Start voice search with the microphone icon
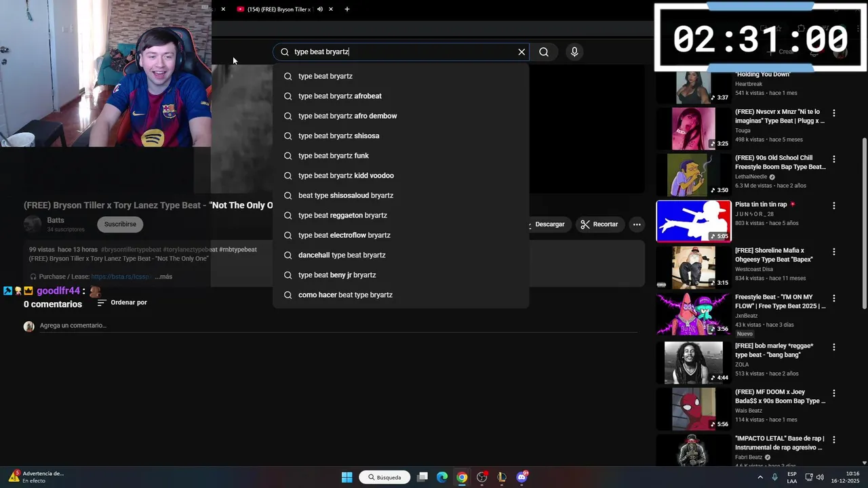The image size is (868, 488). pos(574,52)
